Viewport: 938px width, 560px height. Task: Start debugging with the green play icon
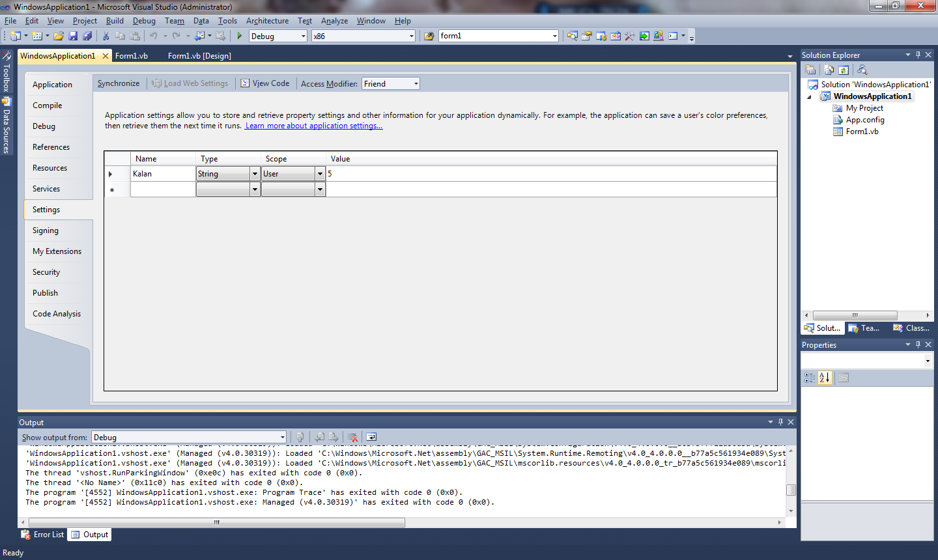240,36
